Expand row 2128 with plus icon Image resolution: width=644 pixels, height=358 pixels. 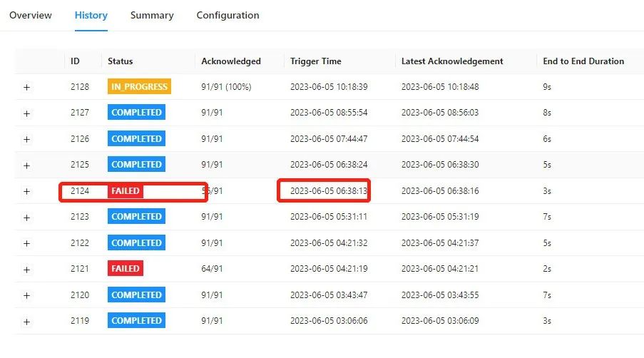[x=27, y=87]
